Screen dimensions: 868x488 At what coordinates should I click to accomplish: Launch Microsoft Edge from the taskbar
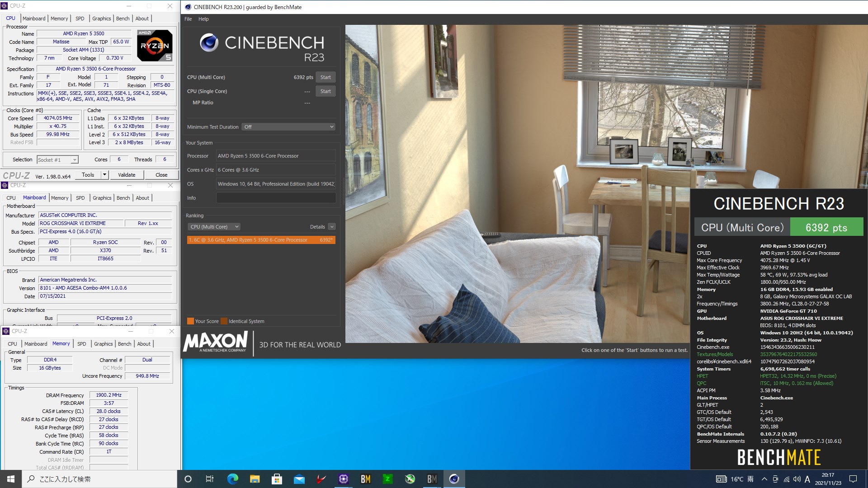coord(232,479)
